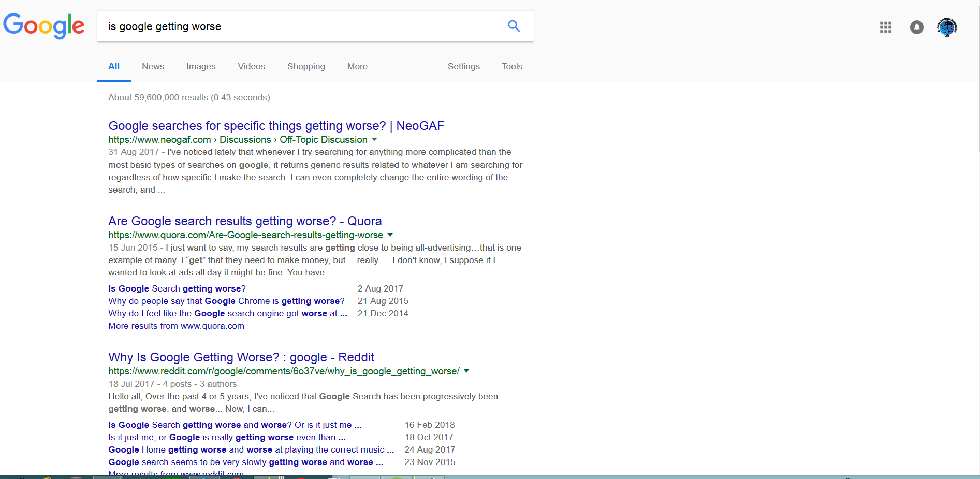This screenshot has height=479, width=980.
Task: Open the Google Chrome getting worse Quora sublink
Action: click(227, 301)
